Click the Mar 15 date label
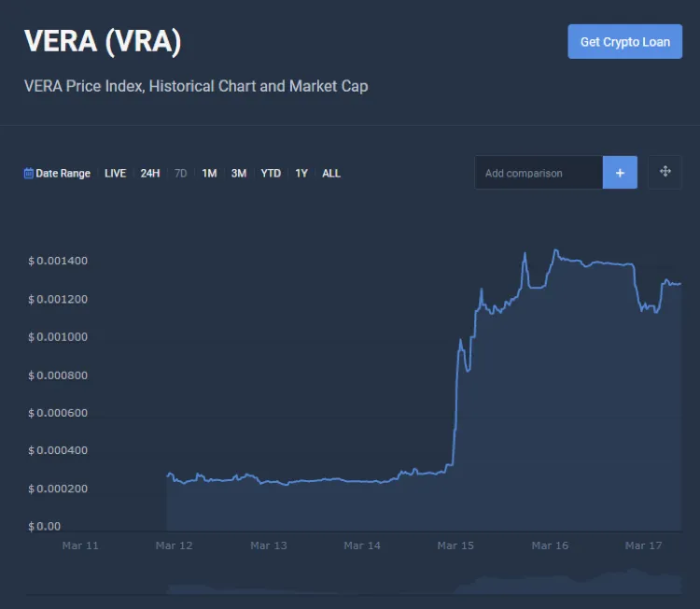This screenshot has height=609, width=700. point(455,545)
